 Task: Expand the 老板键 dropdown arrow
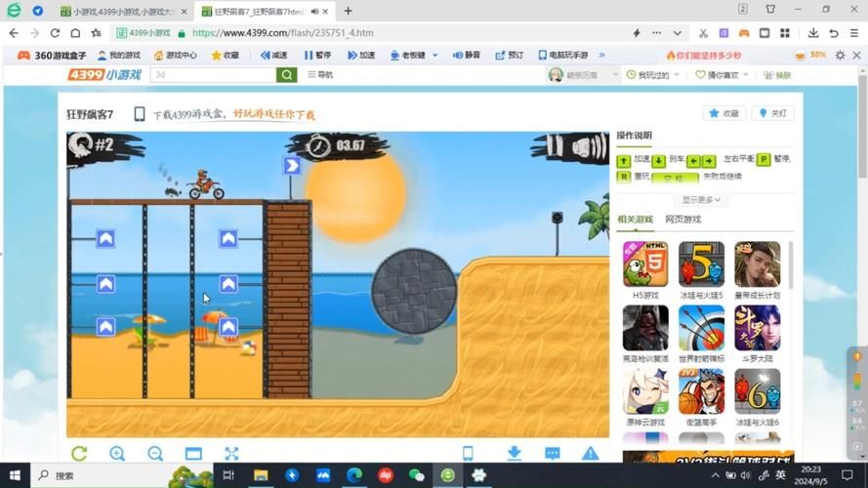435,56
